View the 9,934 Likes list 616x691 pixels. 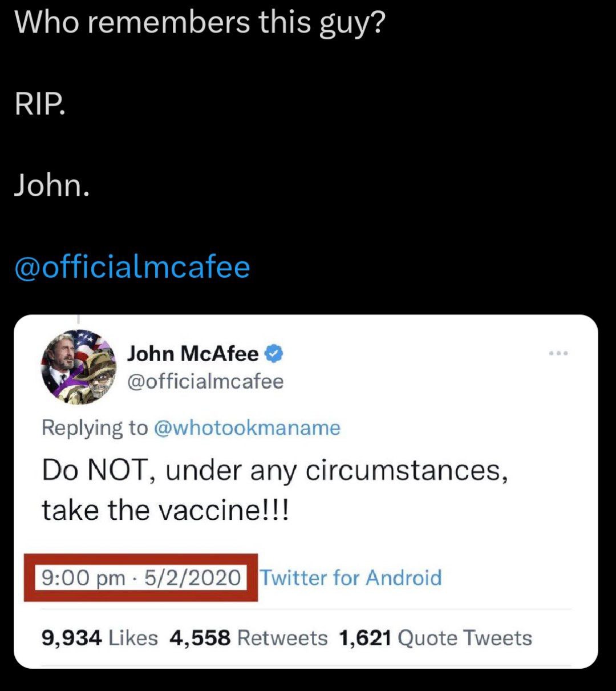(x=100, y=637)
